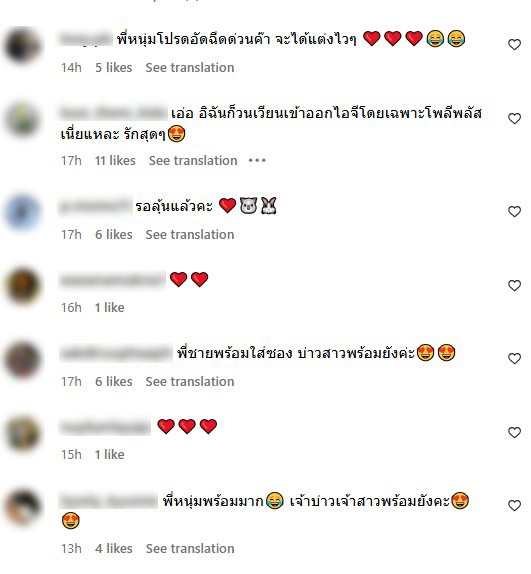
Task: Like the first comment posted 14h ago
Action: 514,45
